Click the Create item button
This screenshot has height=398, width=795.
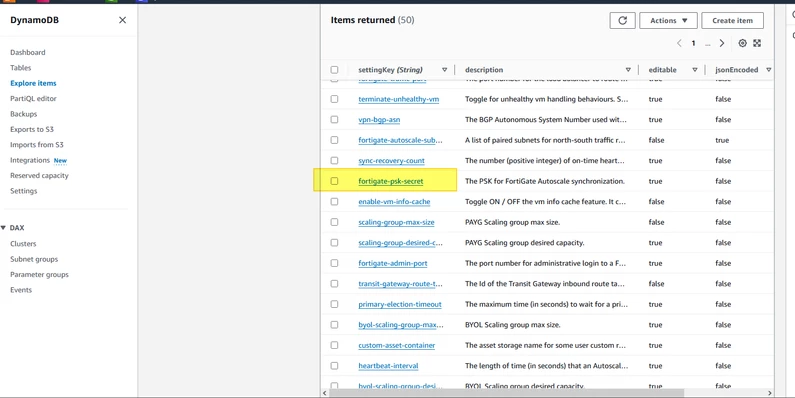pyautogui.click(x=732, y=20)
